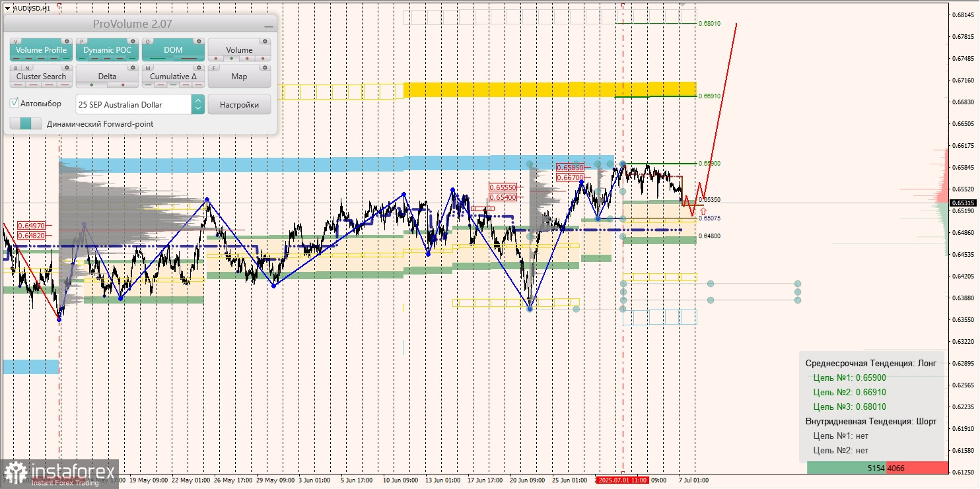
Task: Click the 0.68010 target level label
Action: 709,24
